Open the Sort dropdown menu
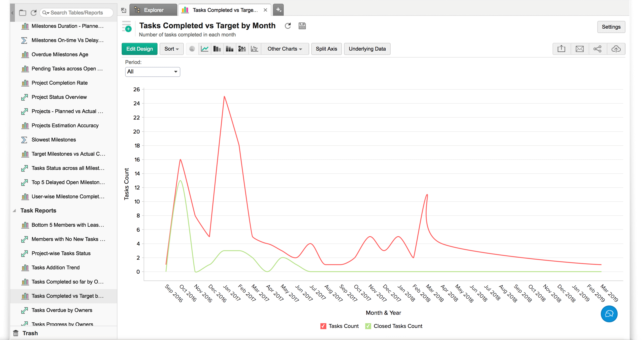The height and width of the screenshot is (340, 644). pyautogui.click(x=171, y=49)
